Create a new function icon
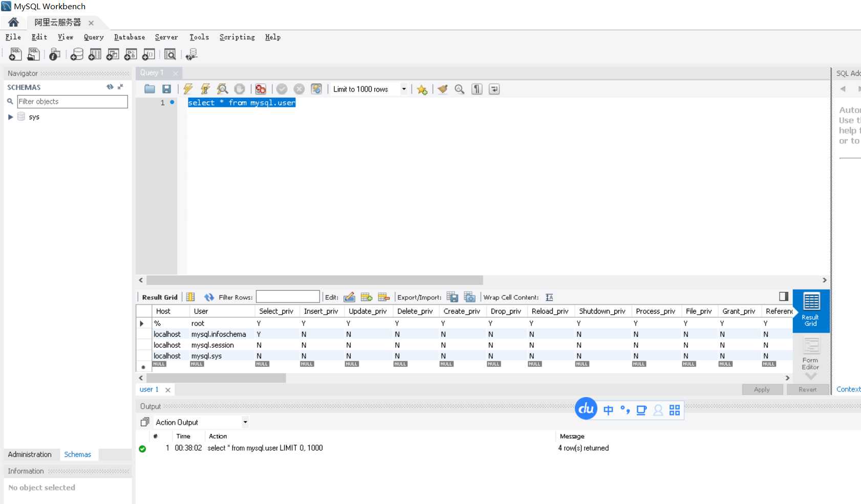This screenshot has width=861, height=504. (x=148, y=54)
